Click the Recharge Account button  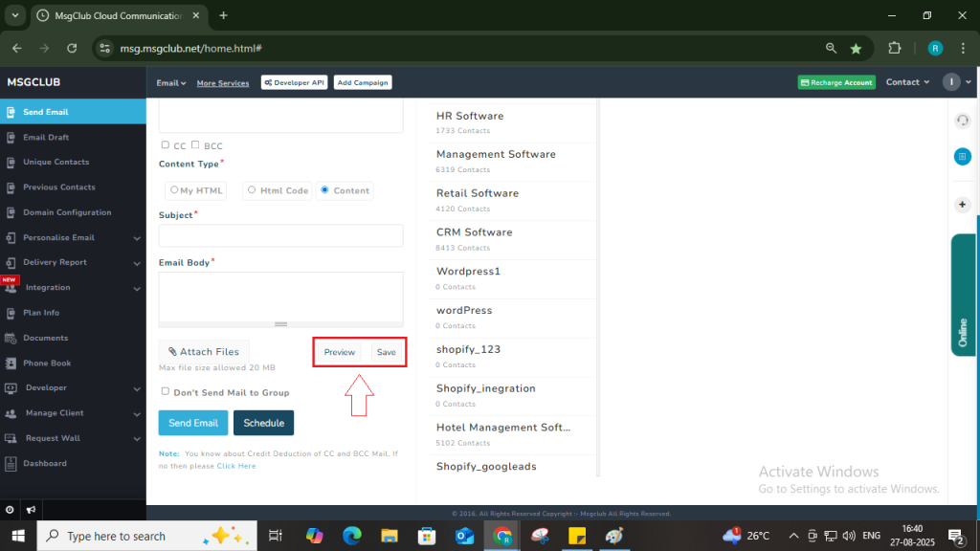[x=836, y=82]
